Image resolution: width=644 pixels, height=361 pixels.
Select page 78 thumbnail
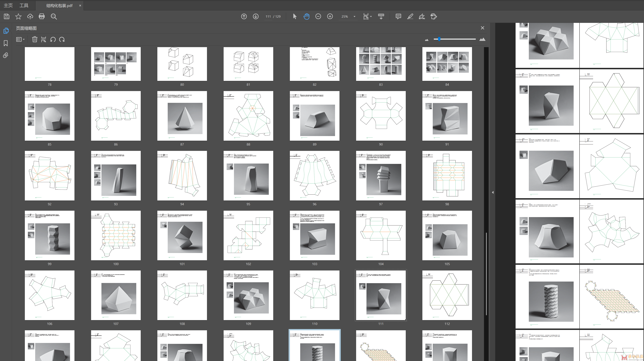click(x=49, y=64)
